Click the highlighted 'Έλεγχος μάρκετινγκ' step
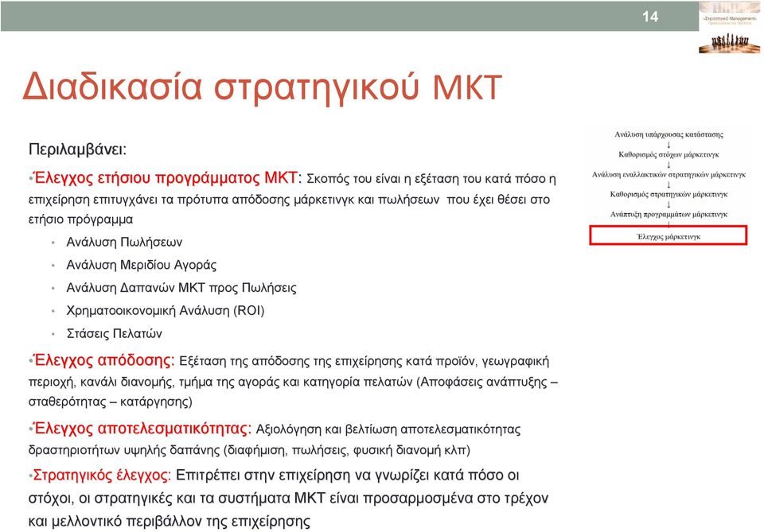Viewport: 764px width, 532px height. pyautogui.click(x=668, y=235)
